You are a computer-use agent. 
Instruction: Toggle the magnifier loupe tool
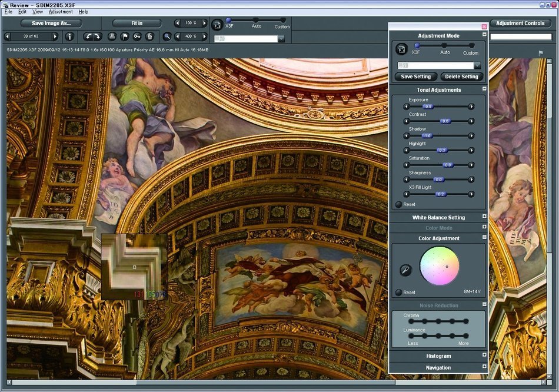(167, 36)
